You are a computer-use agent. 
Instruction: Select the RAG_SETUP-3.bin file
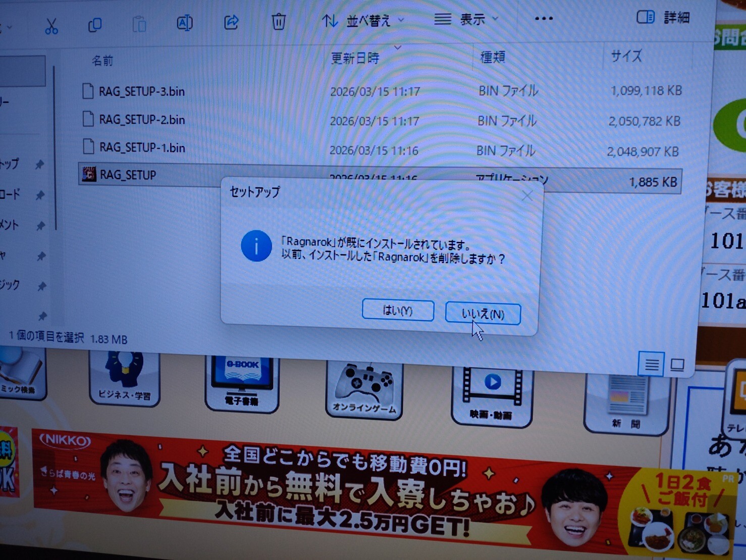click(x=141, y=91)
